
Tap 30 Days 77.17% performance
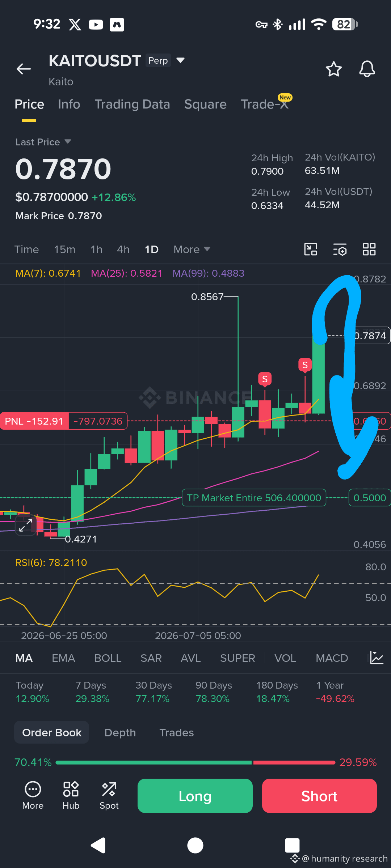154,692
